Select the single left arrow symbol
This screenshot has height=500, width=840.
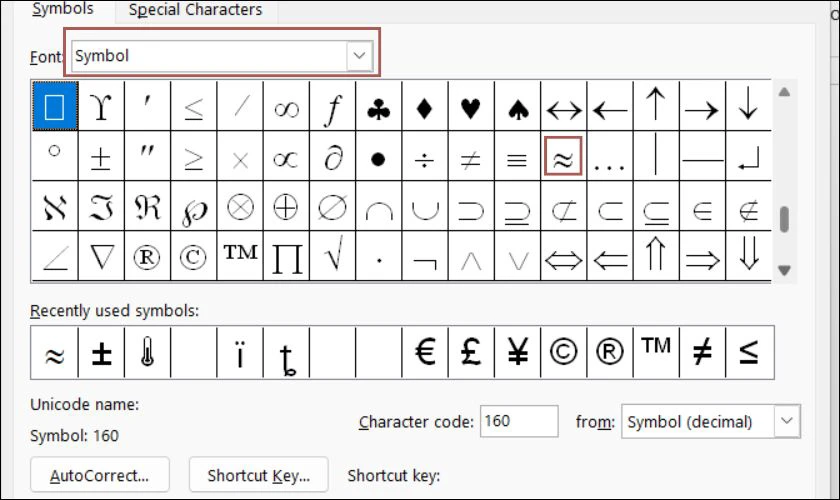[610, 106]
